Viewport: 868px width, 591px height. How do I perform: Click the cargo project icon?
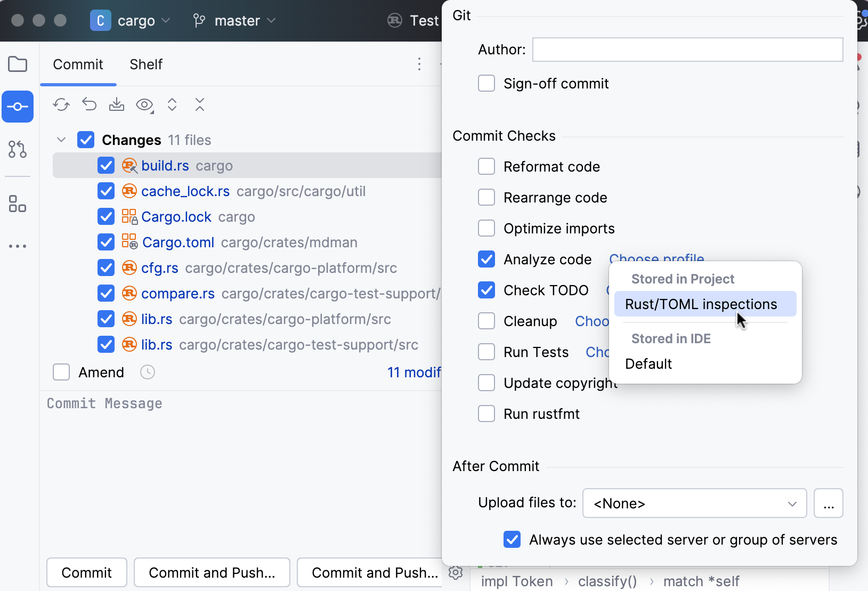coord(100,21)
